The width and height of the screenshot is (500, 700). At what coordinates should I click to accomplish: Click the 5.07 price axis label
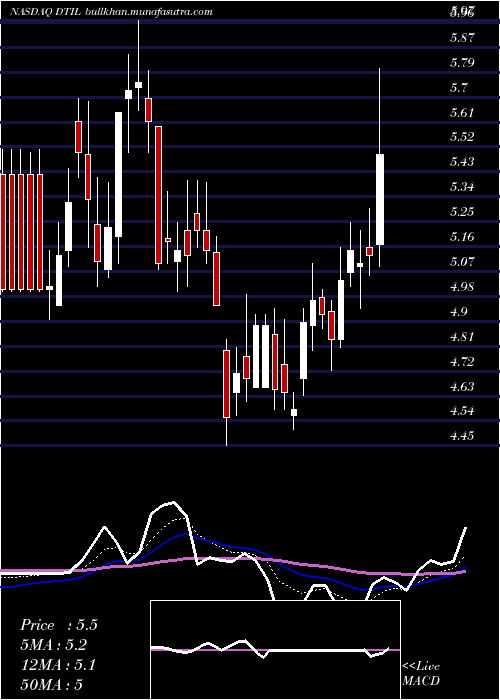(462, 262)
